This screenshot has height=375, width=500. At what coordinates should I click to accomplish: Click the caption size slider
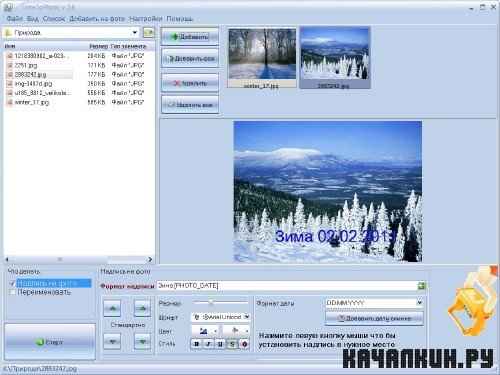[x=221, y=302]
